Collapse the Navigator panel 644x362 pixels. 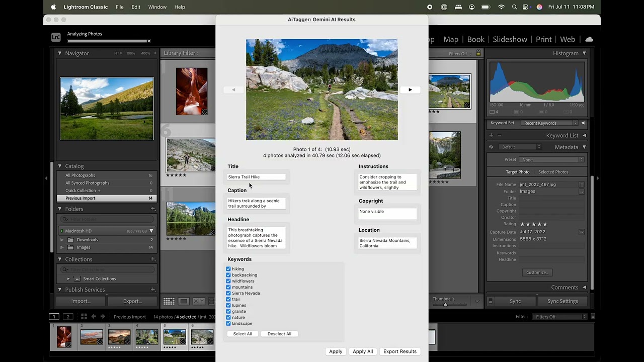[x=60, y=53]
